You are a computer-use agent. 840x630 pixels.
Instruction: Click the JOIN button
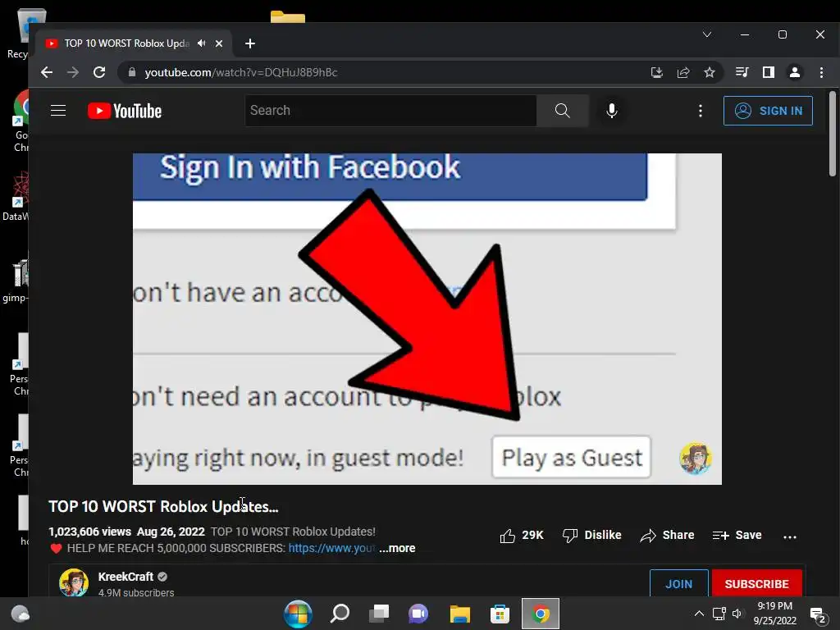click(x=678, y=583)
